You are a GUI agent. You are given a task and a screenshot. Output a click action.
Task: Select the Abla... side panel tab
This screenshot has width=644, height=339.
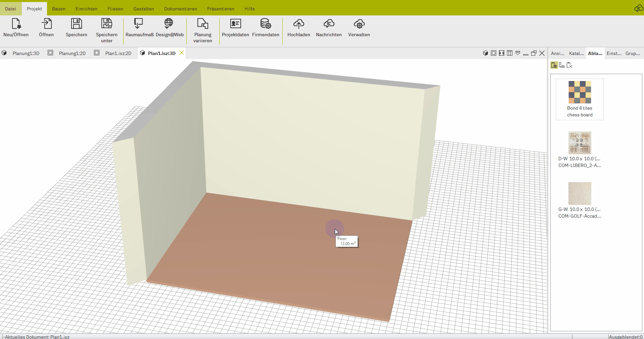[x=595, y=53]
